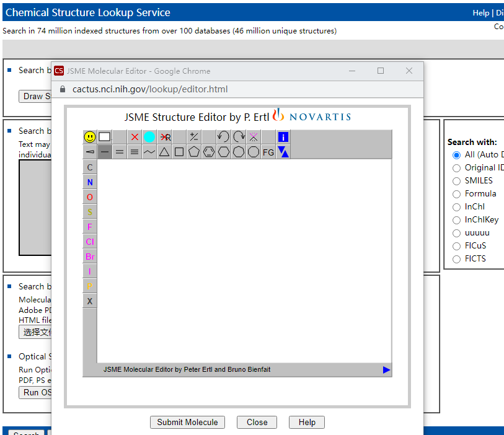504x435 pixels.
Task: Select the seven-membered ring tool
Action: [x=239, y=152]
